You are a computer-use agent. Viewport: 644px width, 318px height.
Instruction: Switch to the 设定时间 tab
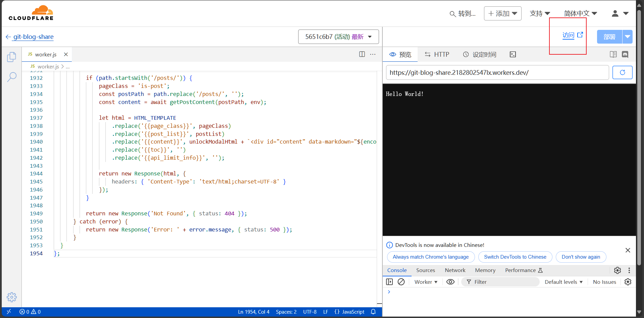(x=480, y=54)
